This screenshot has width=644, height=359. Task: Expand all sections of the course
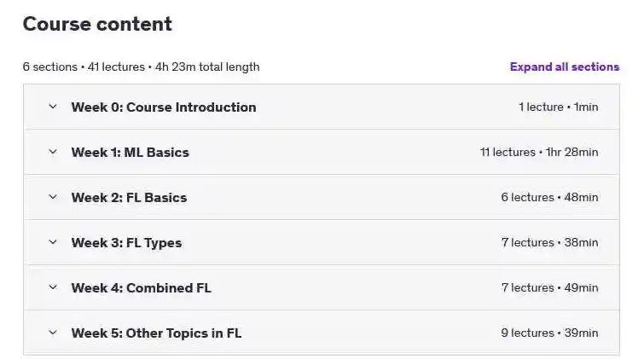[565, 67]
